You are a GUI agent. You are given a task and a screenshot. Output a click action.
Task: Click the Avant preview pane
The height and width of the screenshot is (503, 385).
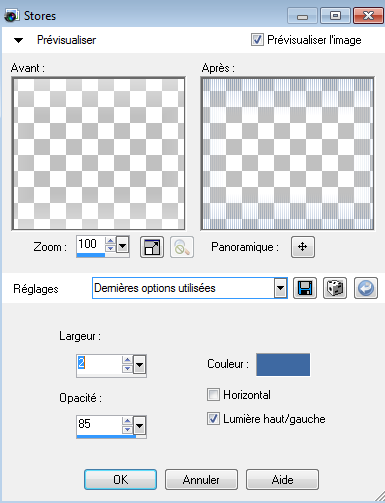[98, 153]
